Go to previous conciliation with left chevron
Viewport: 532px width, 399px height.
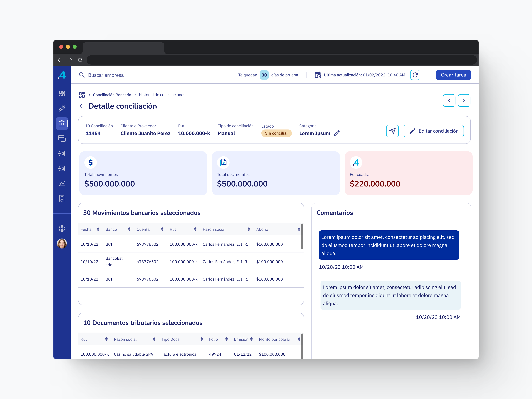coord(449,101)
